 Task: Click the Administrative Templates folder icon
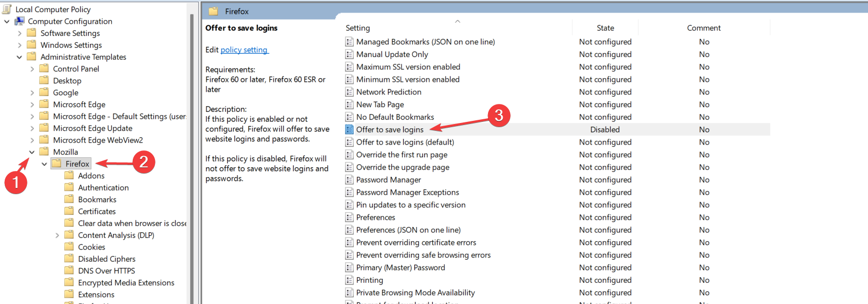[32, 56]
